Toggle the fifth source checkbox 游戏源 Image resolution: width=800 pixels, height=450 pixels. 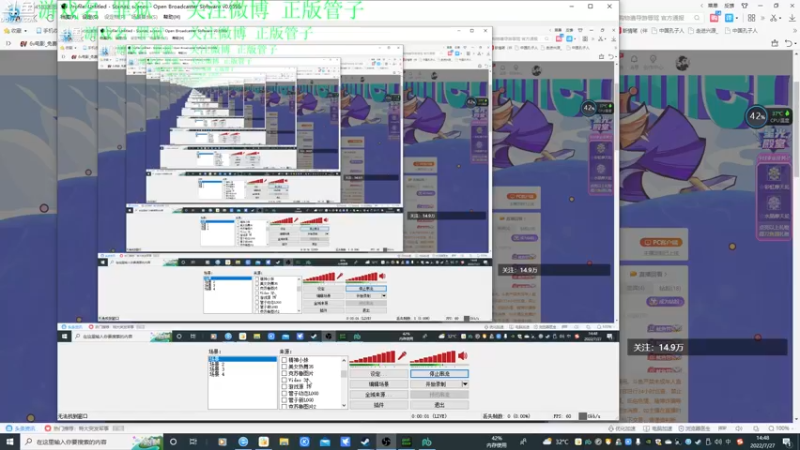284,386
